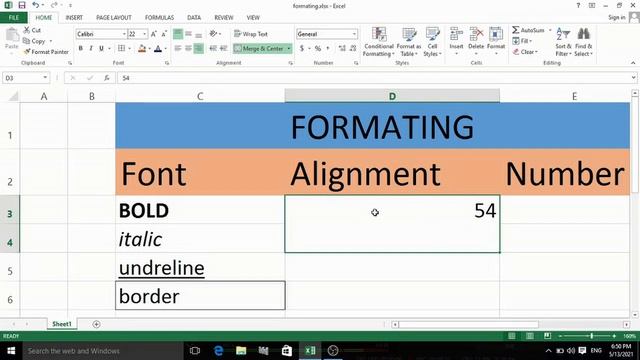640x360 pixels.
Task: Add a new sheet with plus icon
Action: (96, 324)
